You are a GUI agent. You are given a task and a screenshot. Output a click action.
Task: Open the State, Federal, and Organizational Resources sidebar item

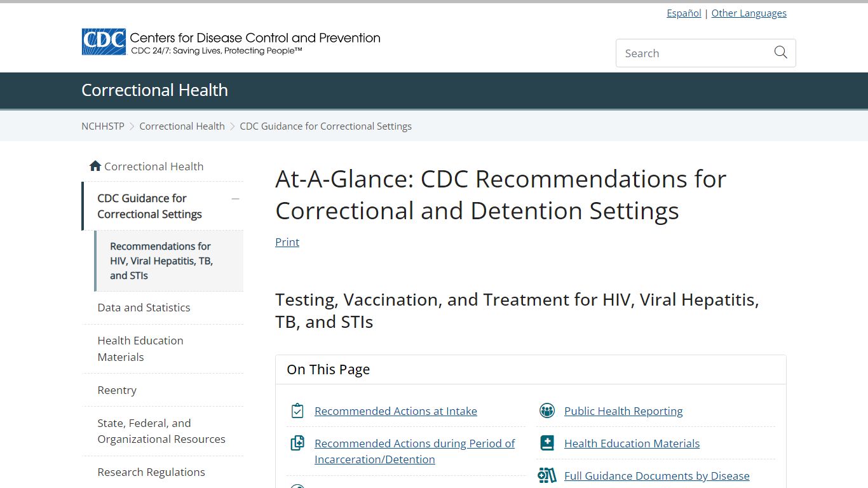pos(161,431)
